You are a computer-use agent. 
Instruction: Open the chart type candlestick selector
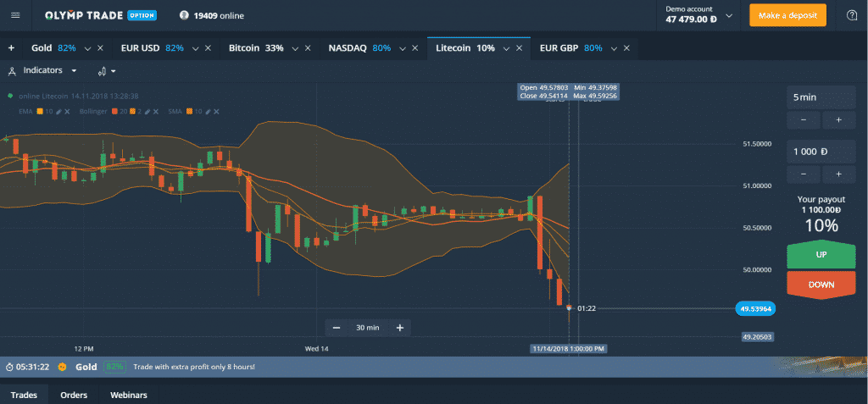pyautogui.click(x=106, y=71)
